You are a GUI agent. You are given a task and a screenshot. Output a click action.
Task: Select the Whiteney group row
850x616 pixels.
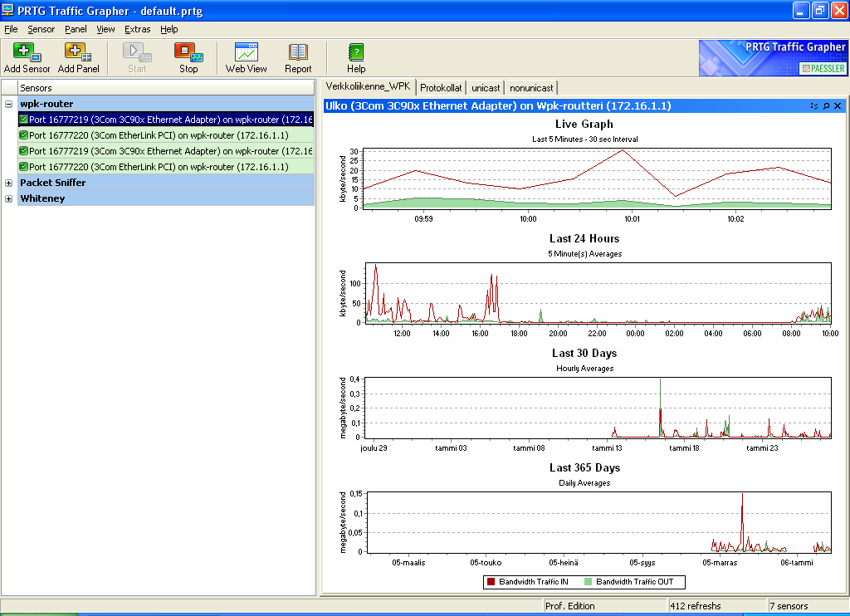tap(166, 198)
